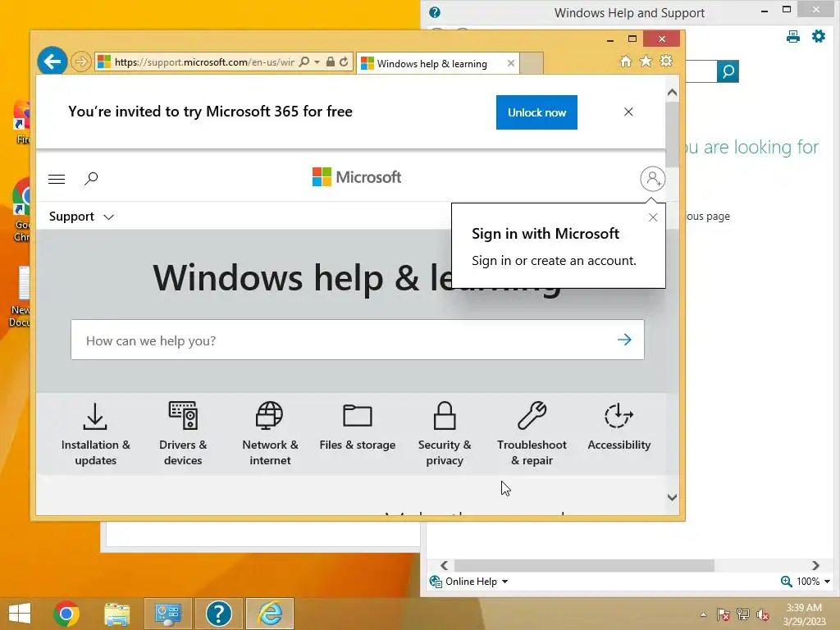Open File Explorer from the taskbar
840x630 pixels.
pos(116,614)
